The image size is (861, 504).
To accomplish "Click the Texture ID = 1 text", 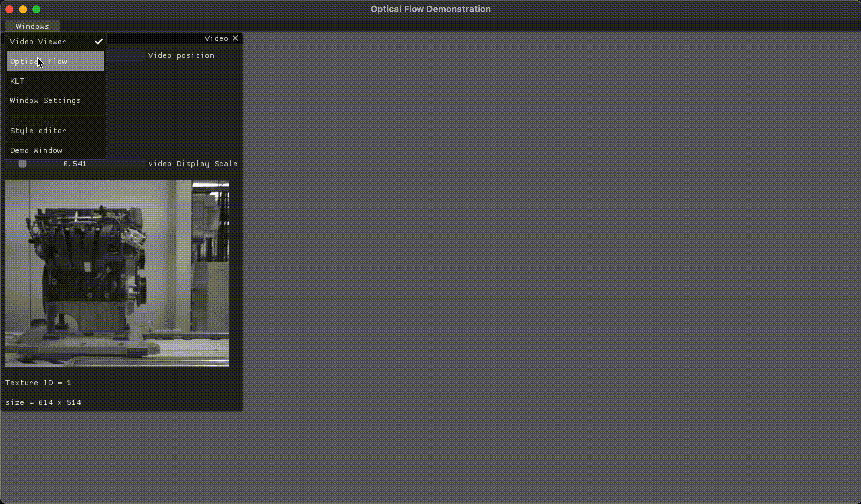I will tap(38, 383).
